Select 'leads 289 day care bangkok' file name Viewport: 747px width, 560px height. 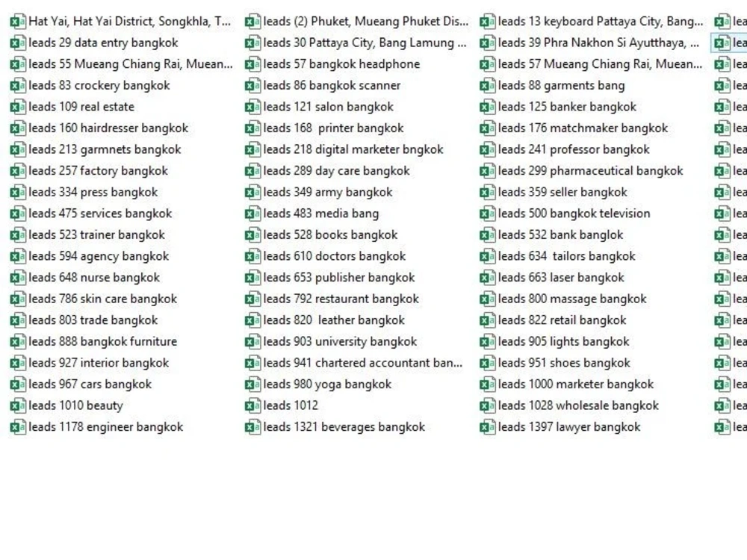(337, 171)
